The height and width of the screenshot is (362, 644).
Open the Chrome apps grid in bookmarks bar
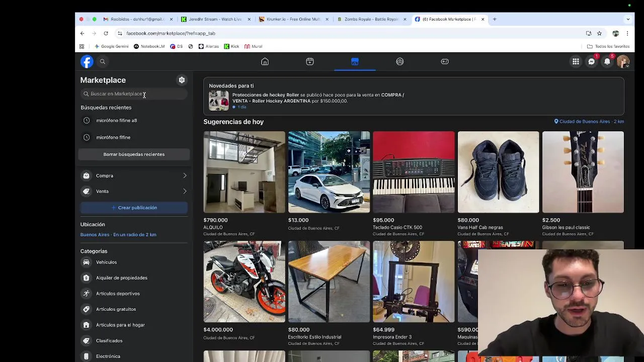82,46
